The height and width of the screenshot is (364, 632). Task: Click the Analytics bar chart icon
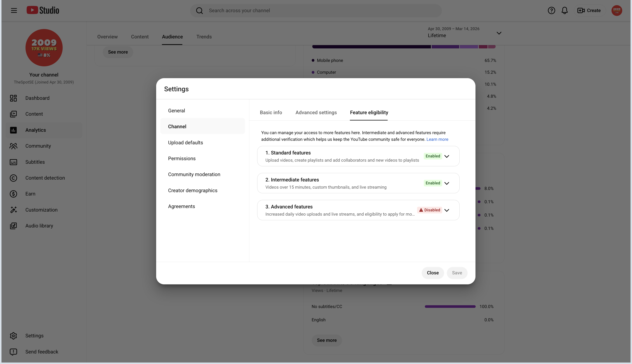point(13,130)
